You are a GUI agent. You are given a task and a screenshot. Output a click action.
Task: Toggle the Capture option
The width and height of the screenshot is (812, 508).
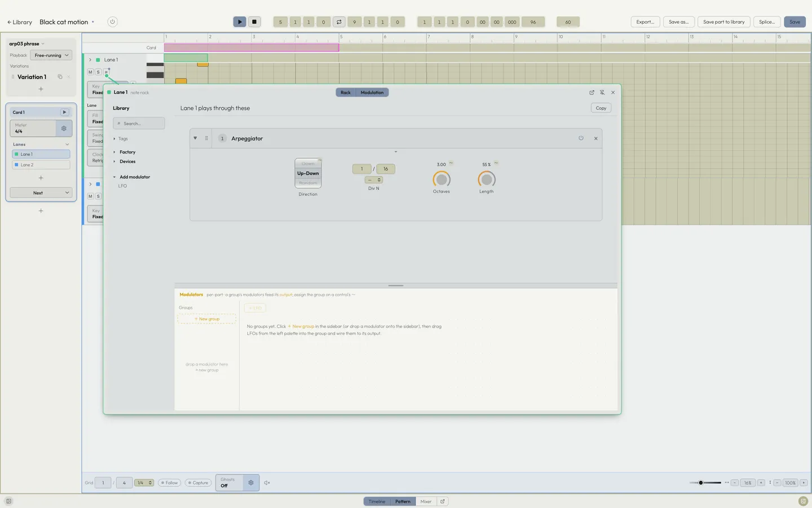pos(198,483)
